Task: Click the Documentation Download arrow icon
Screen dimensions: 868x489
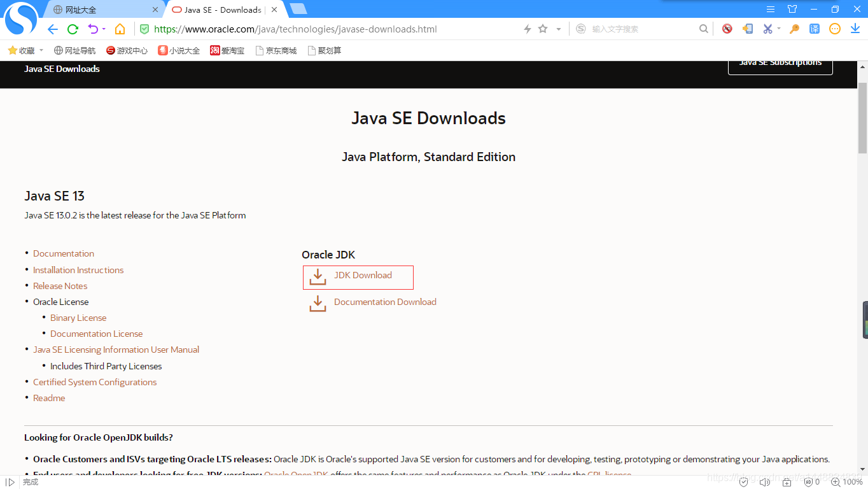Action: point(318,304)
